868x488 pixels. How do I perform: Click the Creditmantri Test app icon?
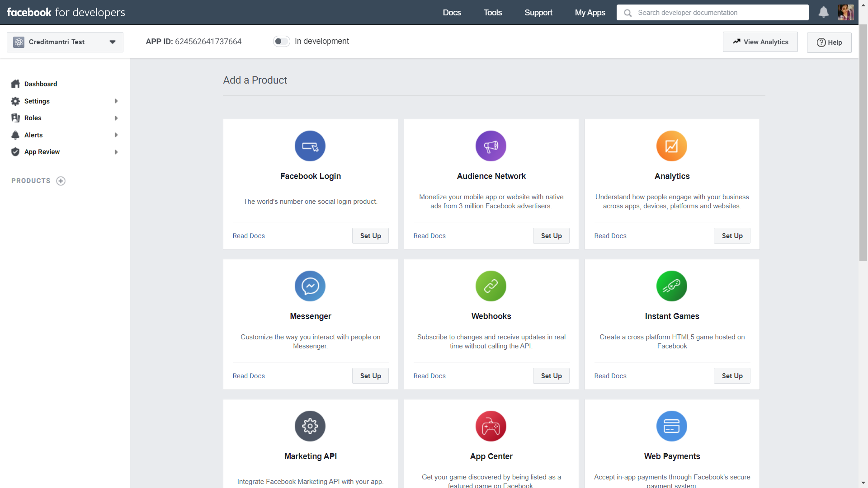pyautogui.click(x=19, y=42)
